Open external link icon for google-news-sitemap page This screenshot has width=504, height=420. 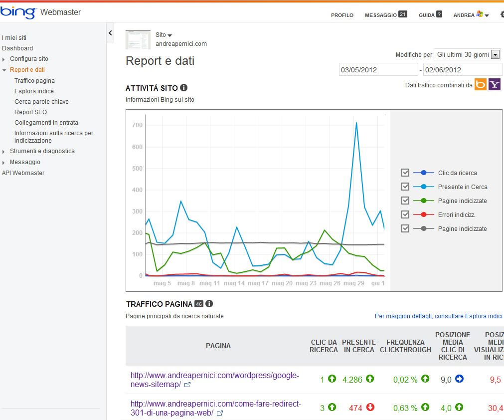tap(187, 385)
